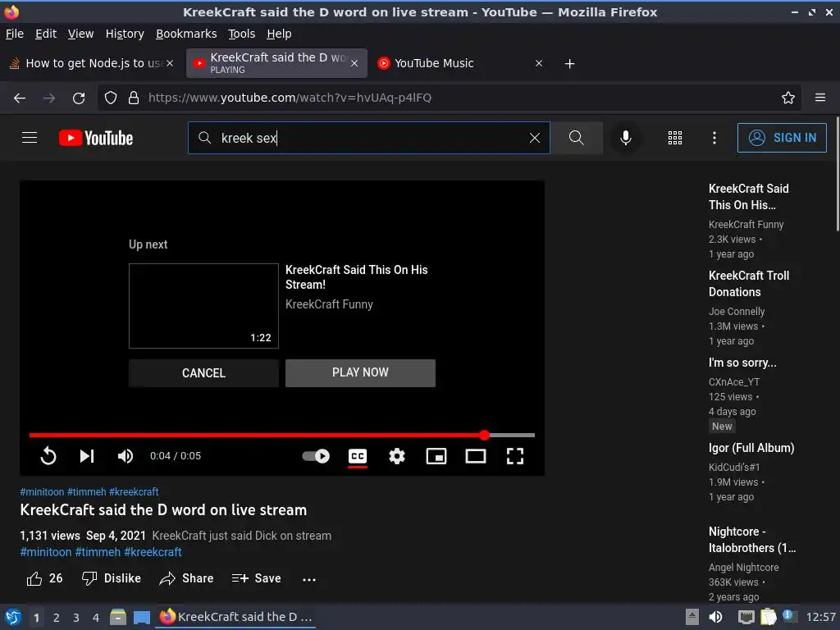Replay the video
Screen dimensions: 840x630
coord(48,456)
